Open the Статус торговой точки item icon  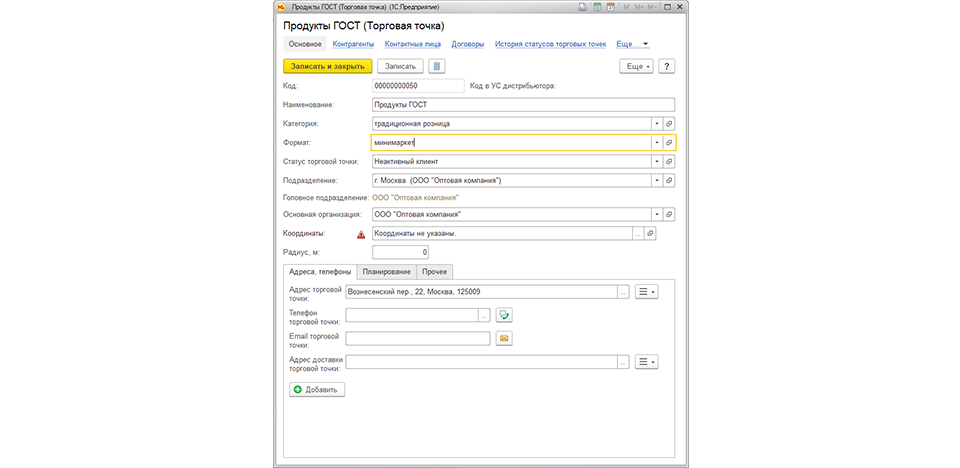tap(669, 162)
